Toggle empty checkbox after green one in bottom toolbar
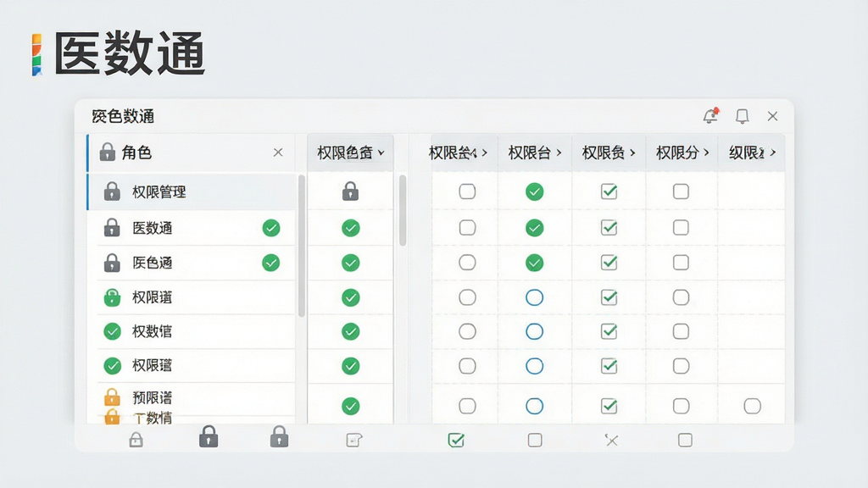 tap(535, 440)
